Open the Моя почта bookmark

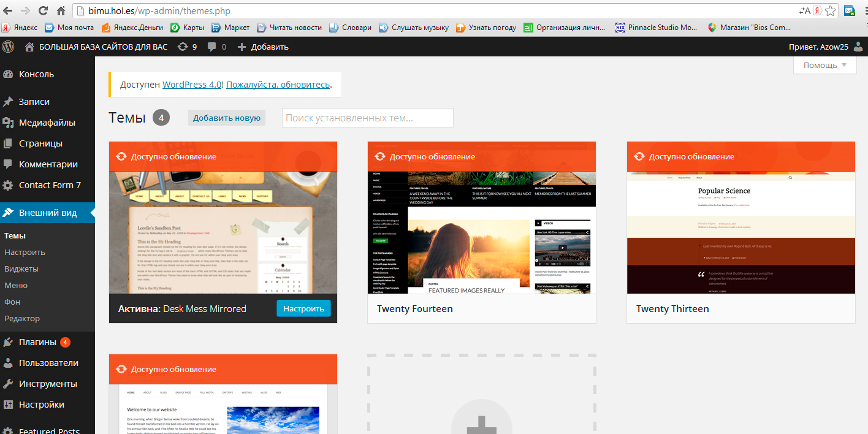pos(69,28)
